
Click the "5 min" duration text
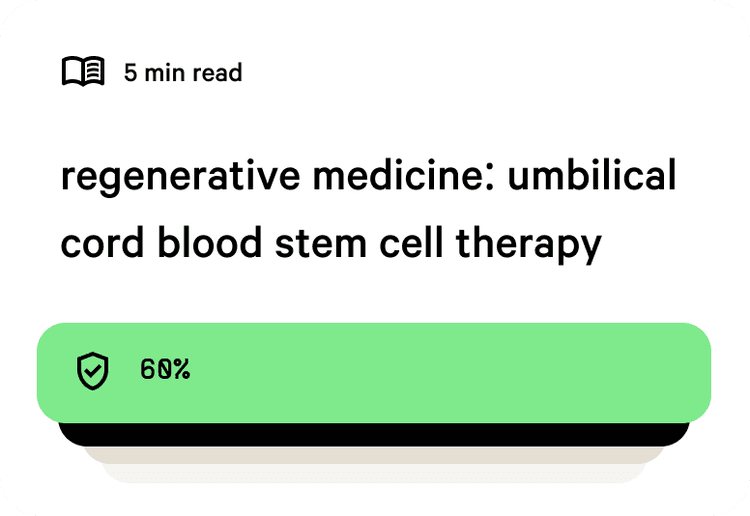coord(154,73)
